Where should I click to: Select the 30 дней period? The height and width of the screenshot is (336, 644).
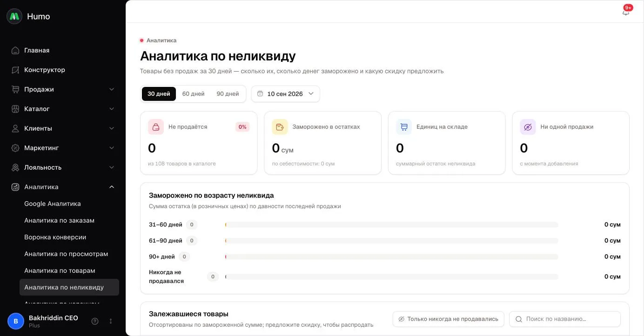[x=159, y=94]
